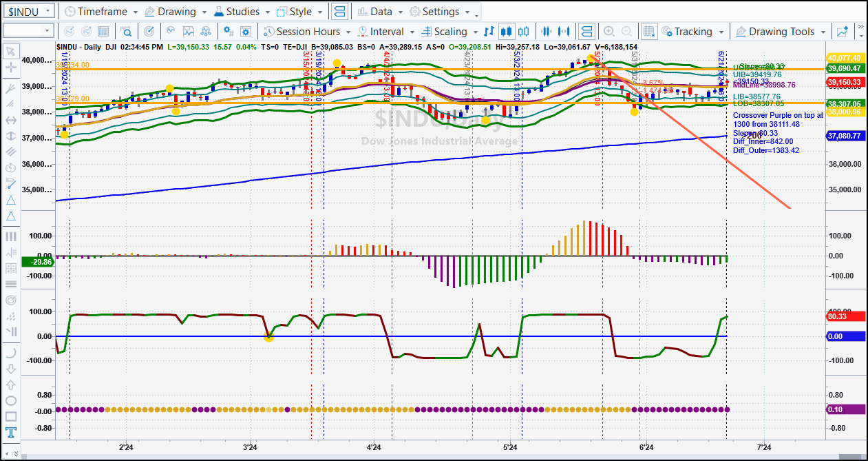Screen dimensions: 868x461
Task: Click the chart search magnifier icon
Action: click(127, 31)
